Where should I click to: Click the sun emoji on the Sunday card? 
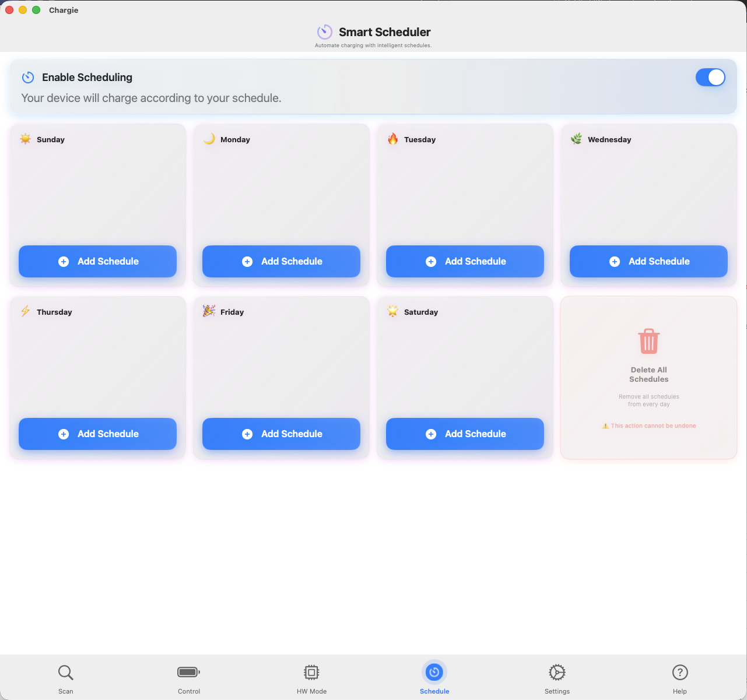coord(24,139)
